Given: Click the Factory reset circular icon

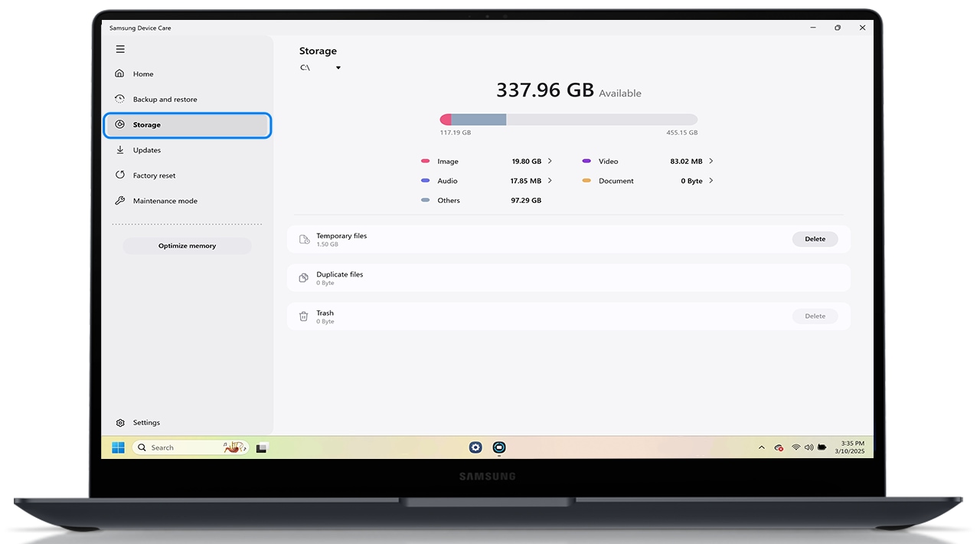Looking at the screenshot, I should [x=119, y=175].
